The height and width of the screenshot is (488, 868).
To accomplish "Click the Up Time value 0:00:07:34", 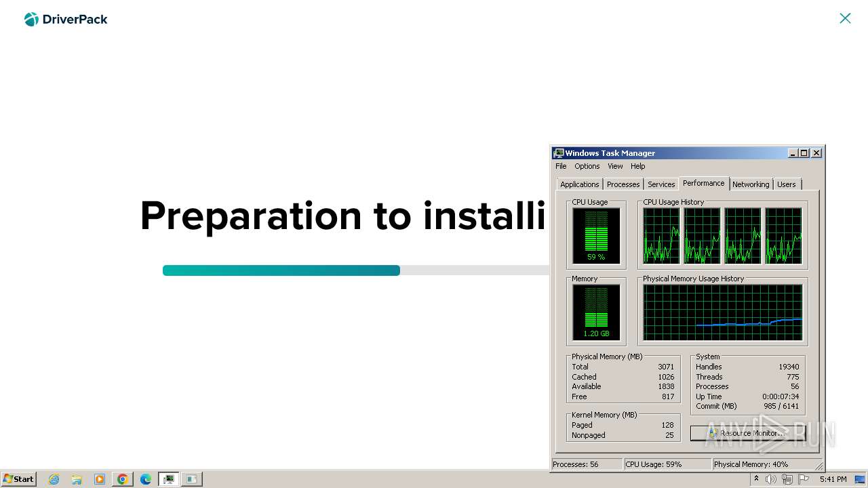I will (781, 396).
